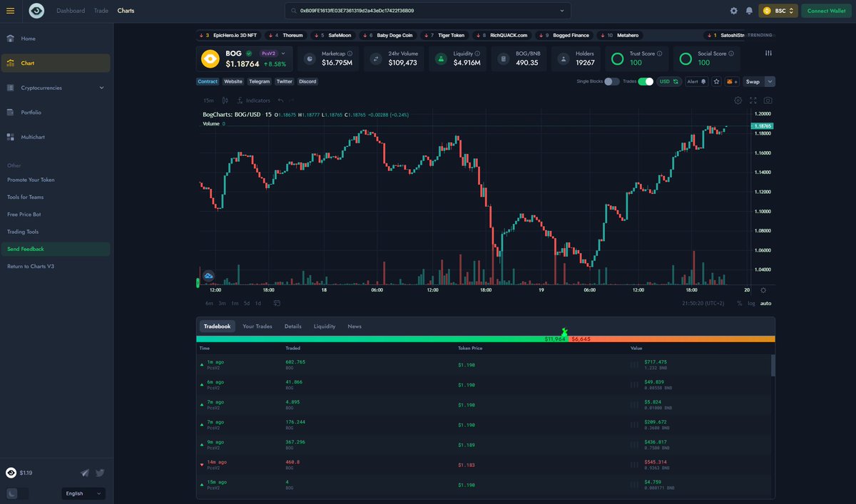
Task: Open stats customization sliders icon
Action: [x=768, y=53]
